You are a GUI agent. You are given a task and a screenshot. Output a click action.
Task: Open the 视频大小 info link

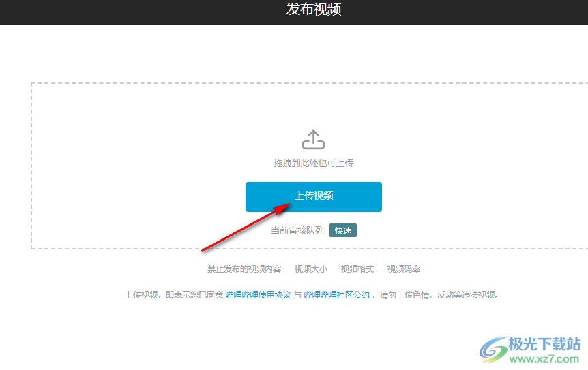(311, 269)
